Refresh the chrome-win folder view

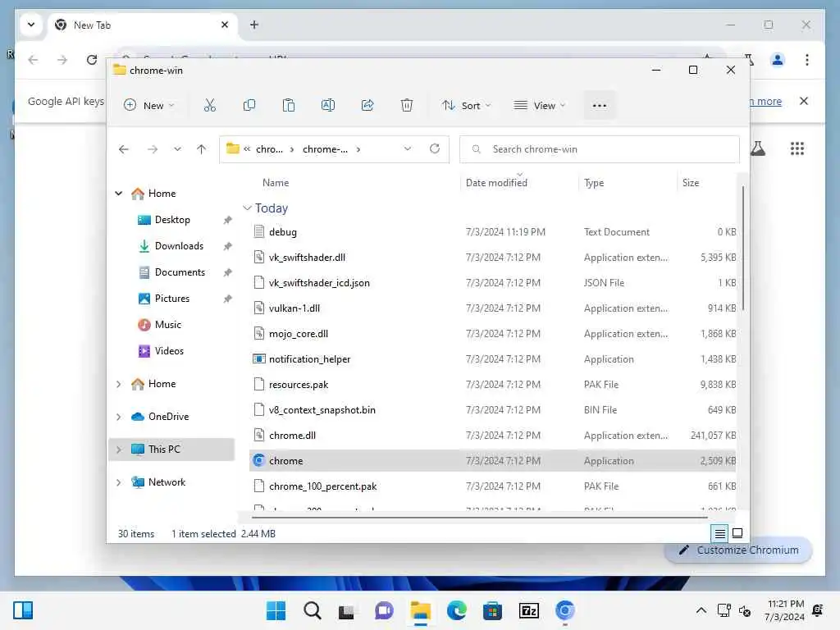pyautogui.click(x=435, y=149)
